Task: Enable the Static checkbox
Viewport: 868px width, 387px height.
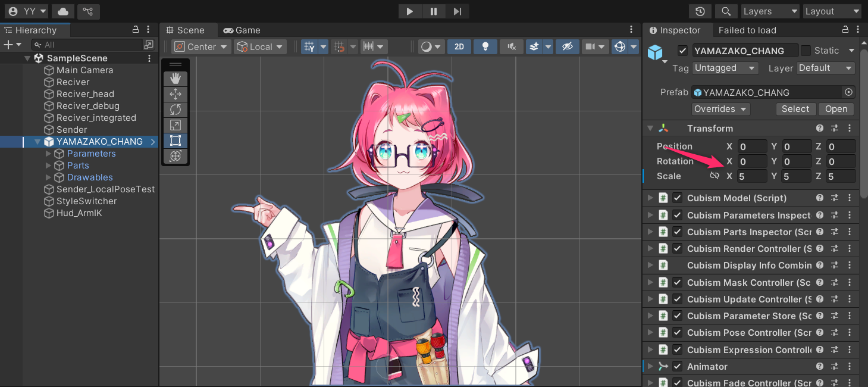Action: click(806, 51)
